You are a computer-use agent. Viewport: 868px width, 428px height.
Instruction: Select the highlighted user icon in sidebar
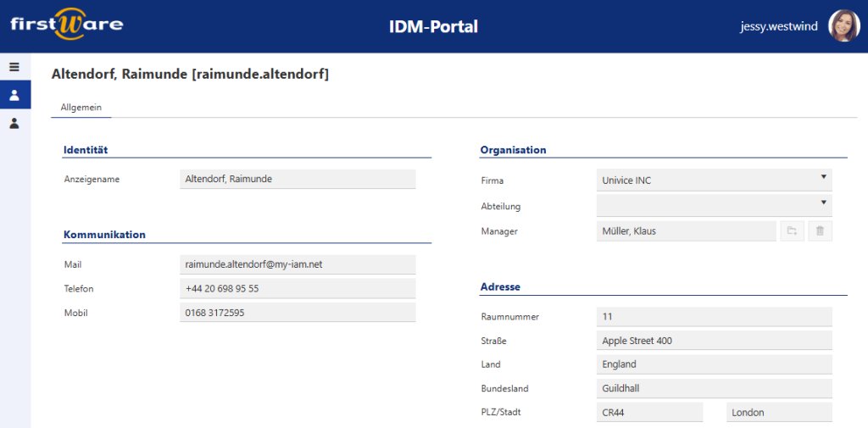[x=15, y=95]
